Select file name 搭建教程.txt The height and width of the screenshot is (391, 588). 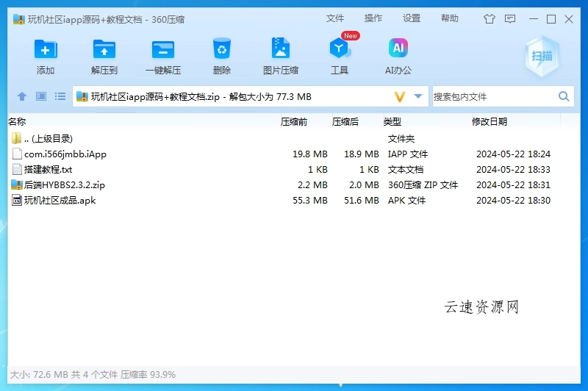[x=48, y=170]
